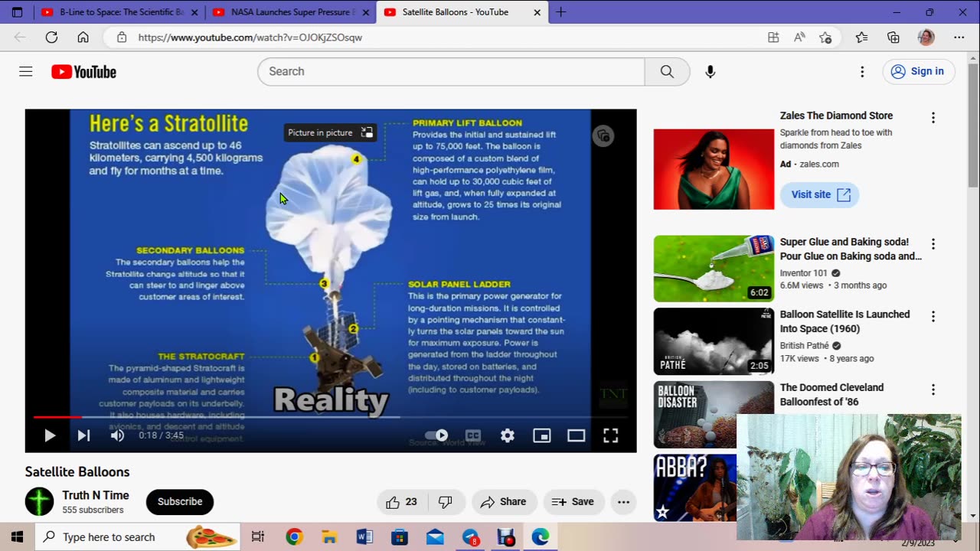Open options for Doomed Cleveland Balloonfest video
The height and width of the screenshot is (551, 980).
[x=933, y=390]
